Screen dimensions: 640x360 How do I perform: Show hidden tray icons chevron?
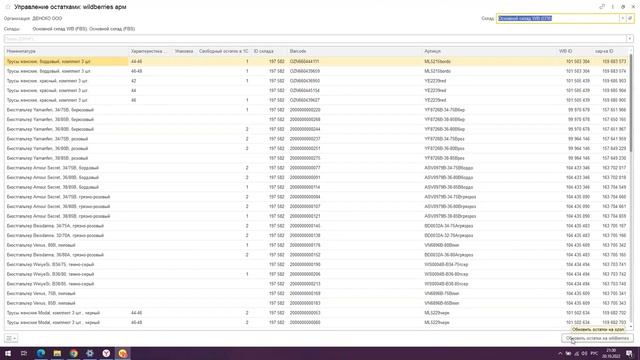(x=560, y=353)
